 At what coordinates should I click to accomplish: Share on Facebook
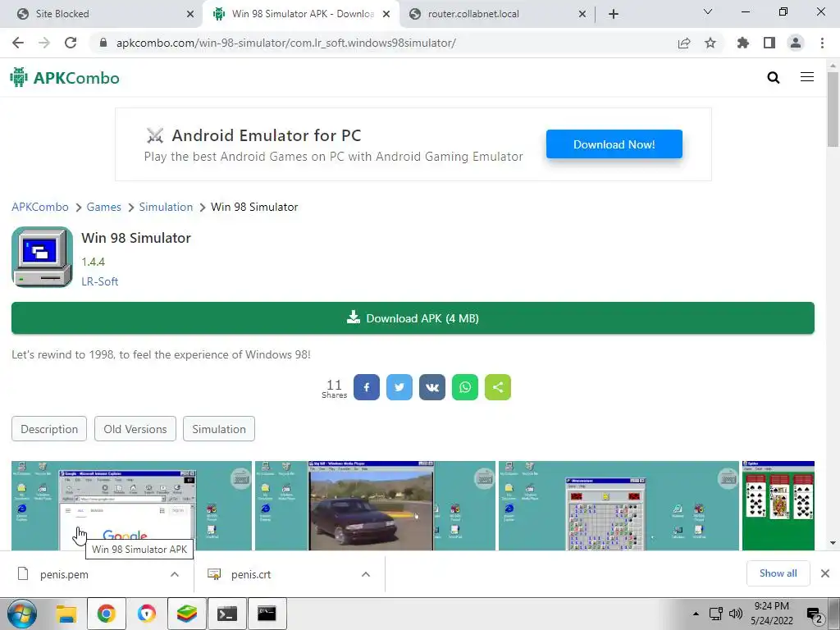(367, 387)
